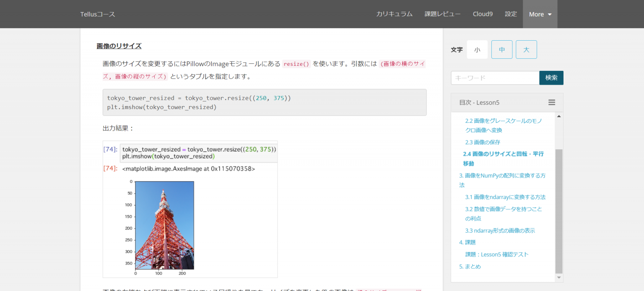Click the table of contents scroll-down arrow
The width and height of the screenshot is (644, 291).
click(x=559, y=278)
